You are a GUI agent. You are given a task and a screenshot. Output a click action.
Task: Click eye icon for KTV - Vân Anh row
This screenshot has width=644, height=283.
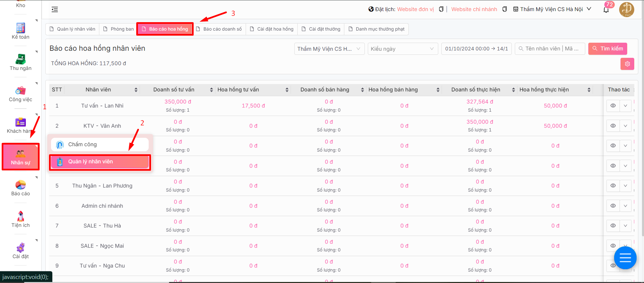[x=613, y=126]
